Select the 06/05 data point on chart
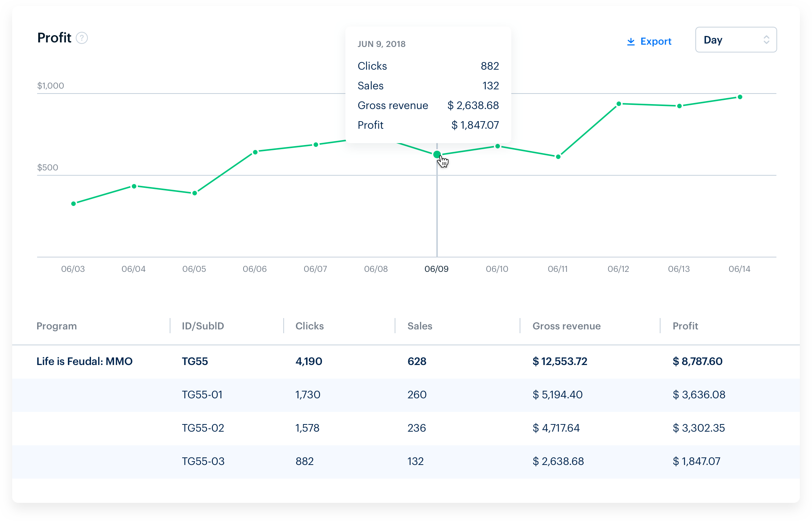 click(195, 193)
